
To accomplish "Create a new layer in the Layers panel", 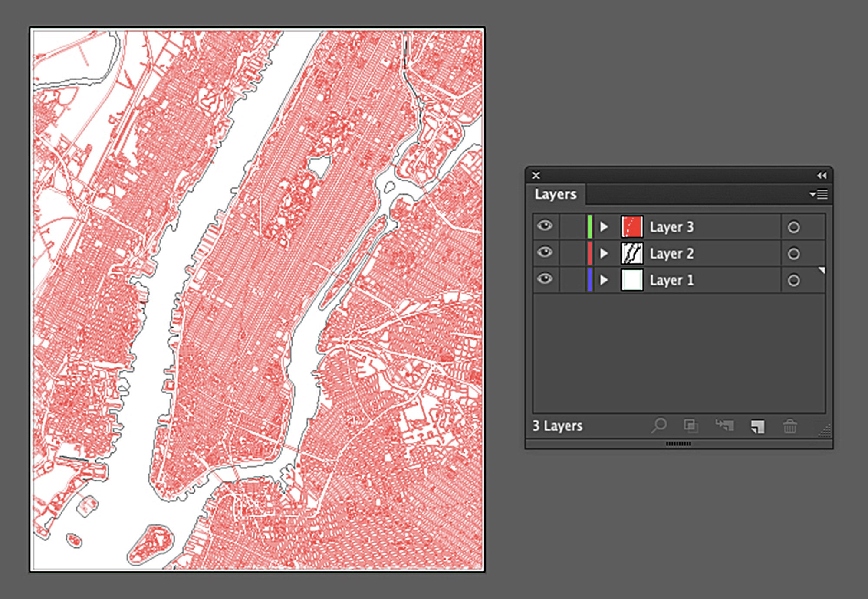I will point(758,426).
